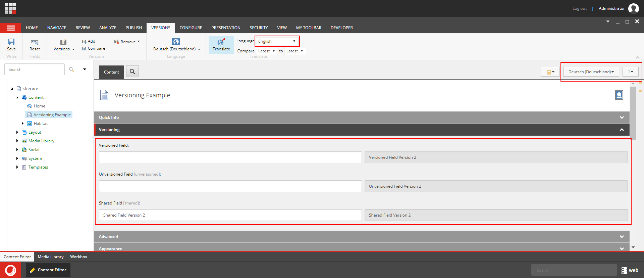Open the Compare from Latest dropdown
The image size is (644, 278).
pyautogui.click(x=267, y=51)
